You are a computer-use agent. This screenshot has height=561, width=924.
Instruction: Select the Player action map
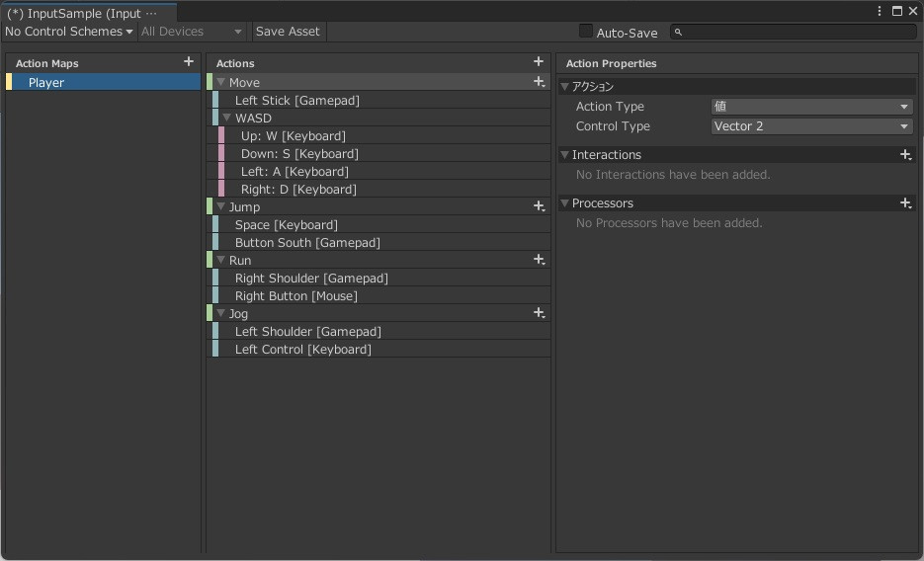46,83
